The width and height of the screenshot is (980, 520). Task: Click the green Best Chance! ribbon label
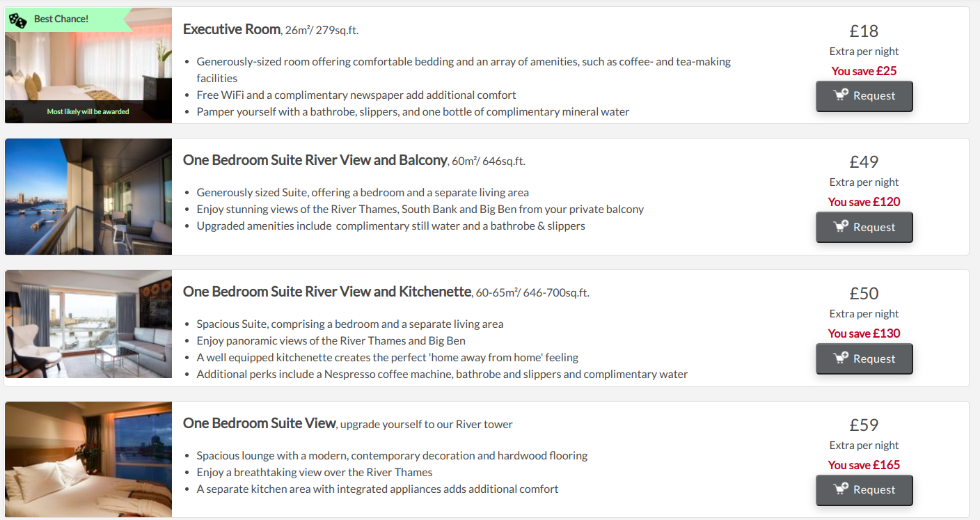coord(61,19)
